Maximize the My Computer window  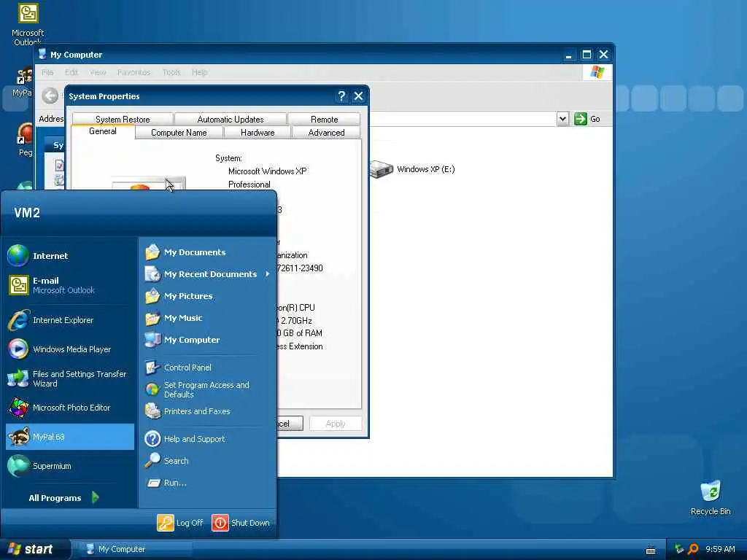tap(587, 55)
